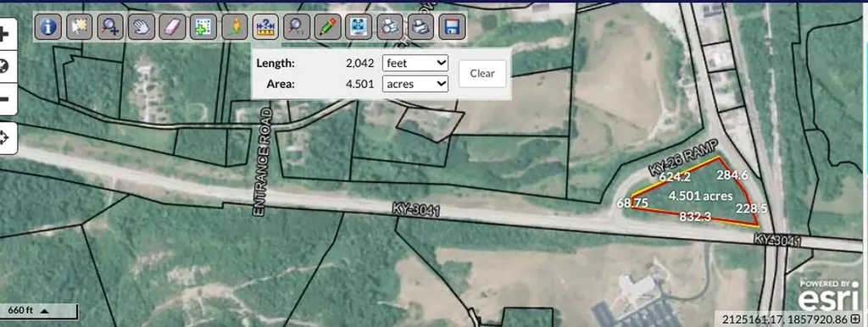Click the 284.6 segment length label
The height and width of the screenshot is (327, 868).
732,175
